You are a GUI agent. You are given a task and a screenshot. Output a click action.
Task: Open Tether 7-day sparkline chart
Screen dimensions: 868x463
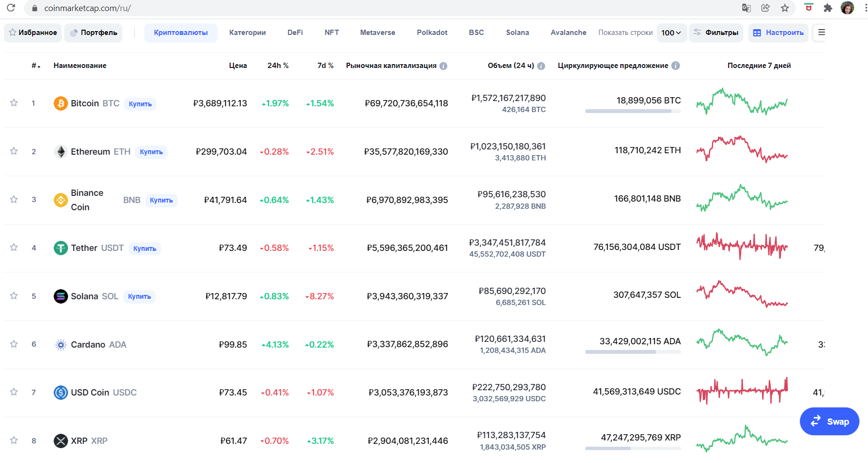[x=742, y=246]
